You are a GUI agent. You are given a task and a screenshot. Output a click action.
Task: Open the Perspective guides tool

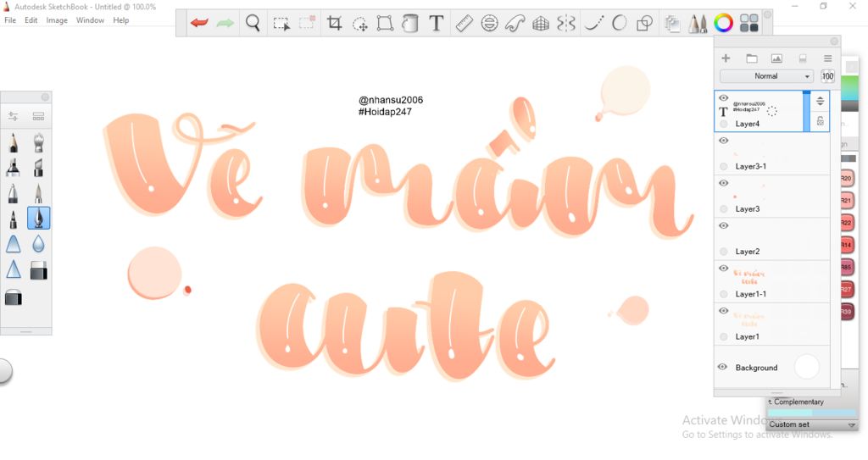541,23
